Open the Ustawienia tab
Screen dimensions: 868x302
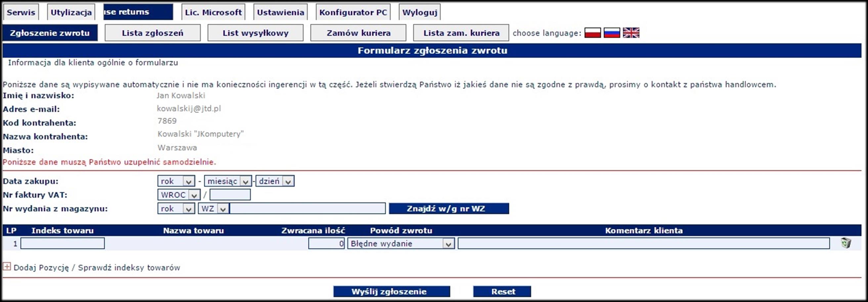(x=281, y=12)
